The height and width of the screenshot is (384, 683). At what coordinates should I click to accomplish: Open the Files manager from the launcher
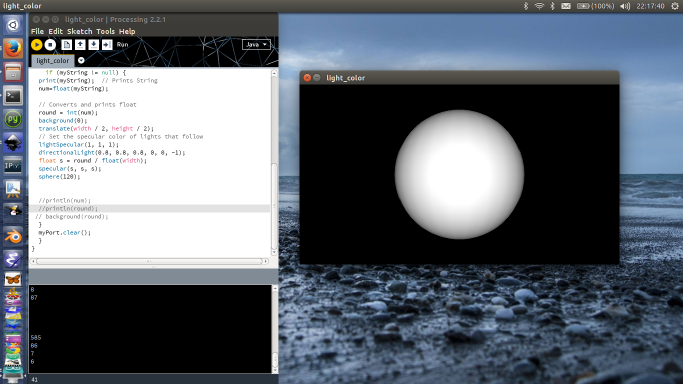[x=13, y=72]
